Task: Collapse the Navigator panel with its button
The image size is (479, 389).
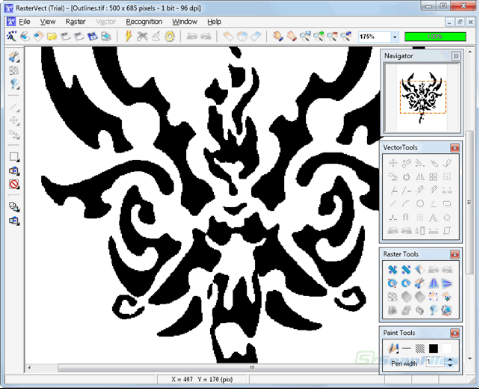Action: [x=456, y=56]
